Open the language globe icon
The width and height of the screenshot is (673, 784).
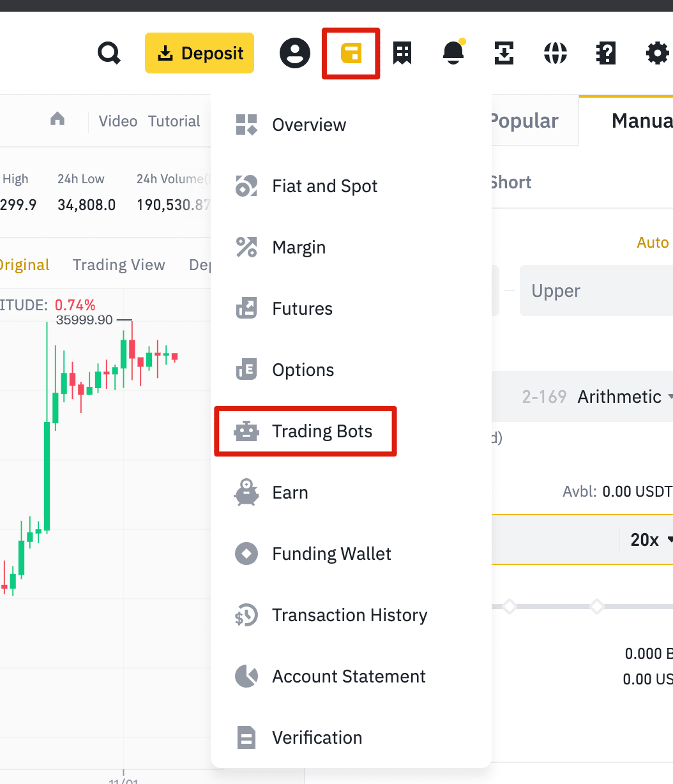(x=556, y=54)
